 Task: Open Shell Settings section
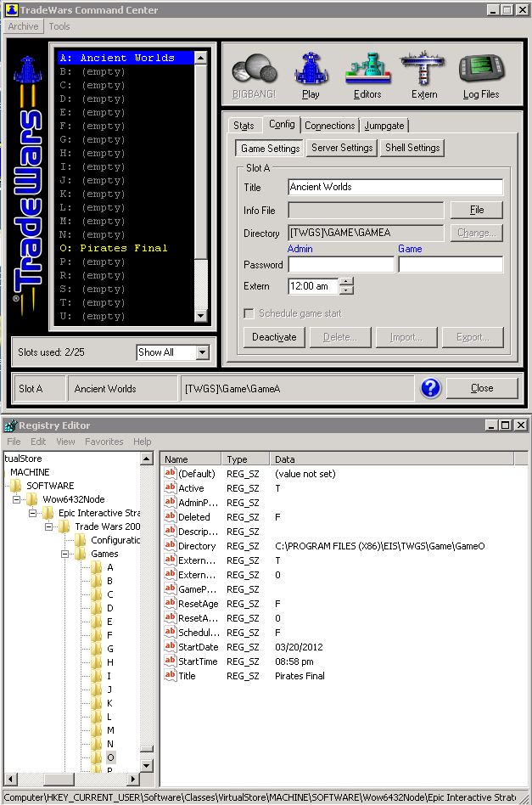[x=412, y=148]
